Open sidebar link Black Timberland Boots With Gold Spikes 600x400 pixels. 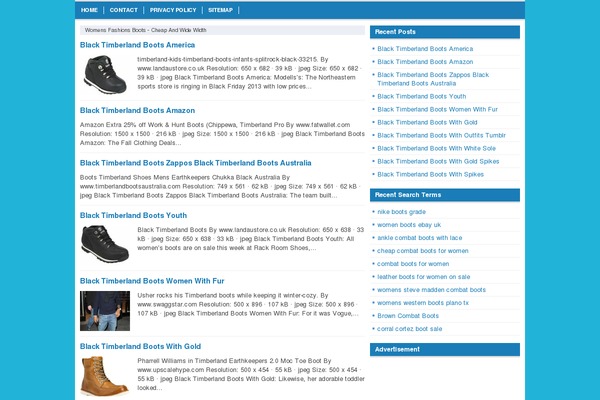(x=438, y=161)
